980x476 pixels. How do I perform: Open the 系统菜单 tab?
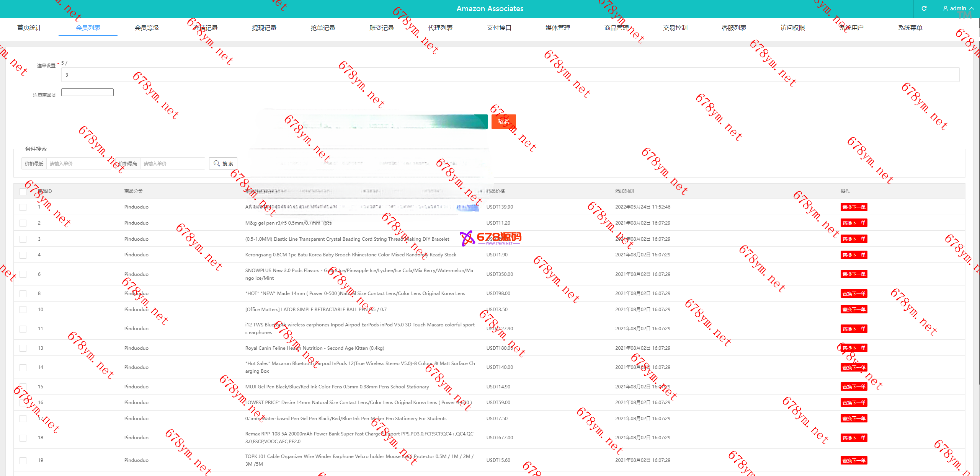point(910,28)
